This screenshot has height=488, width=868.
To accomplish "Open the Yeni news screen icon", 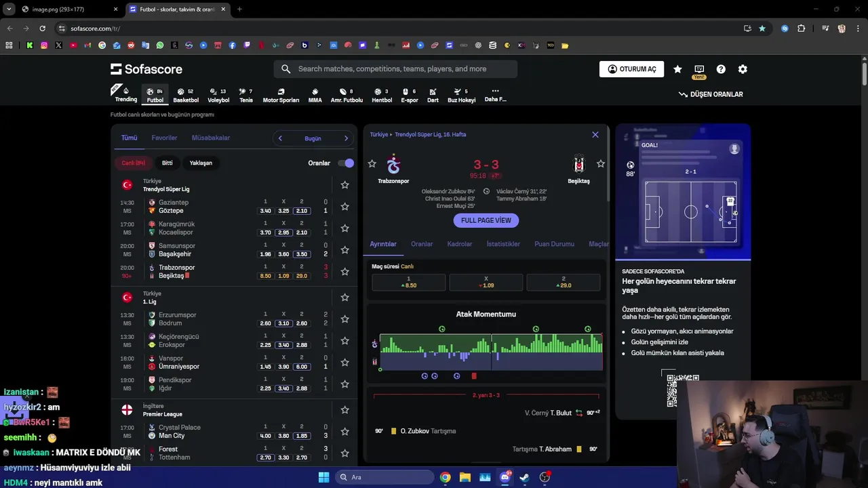I will click(699, 70).
